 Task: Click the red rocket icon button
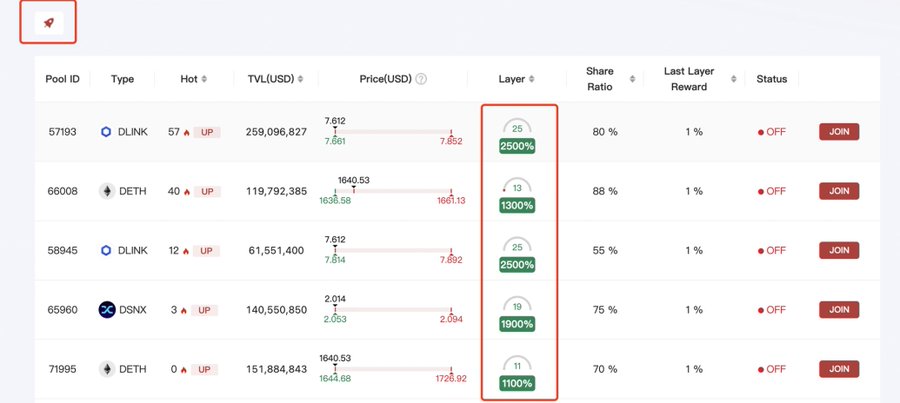coord(48,23)
